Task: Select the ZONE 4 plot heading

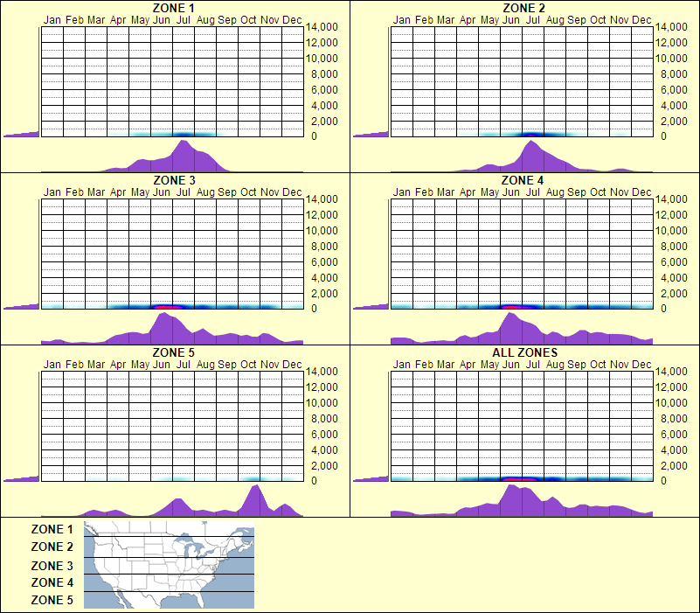Action: click(x=522, y=181)
